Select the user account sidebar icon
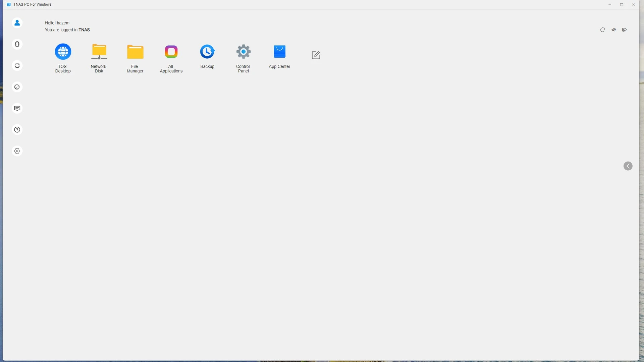The height and width of the screenshot is (362, 644). click(x=17, y=23)
